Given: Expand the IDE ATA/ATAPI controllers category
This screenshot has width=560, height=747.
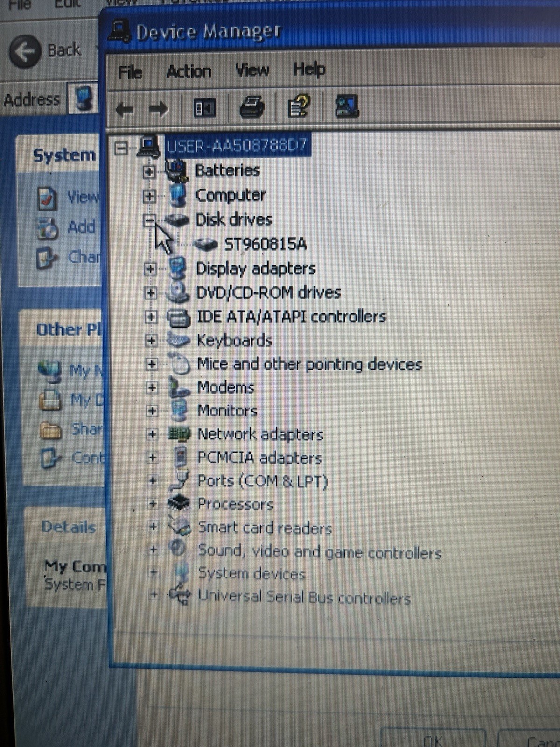Looking at the screenshot, I should click(x=151, y=317).
